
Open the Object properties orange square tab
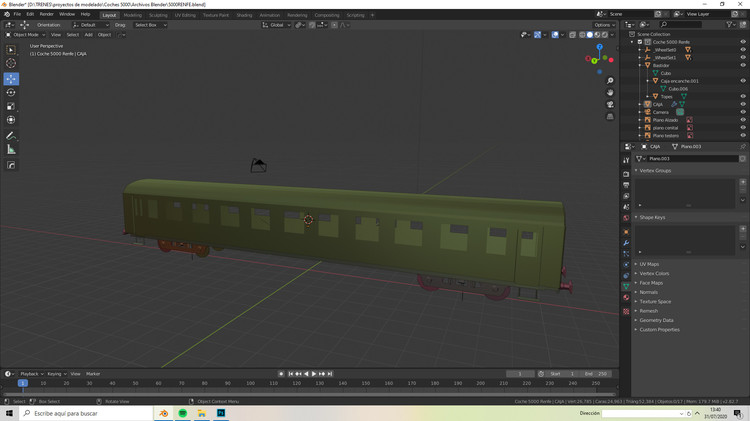point(626,232)
